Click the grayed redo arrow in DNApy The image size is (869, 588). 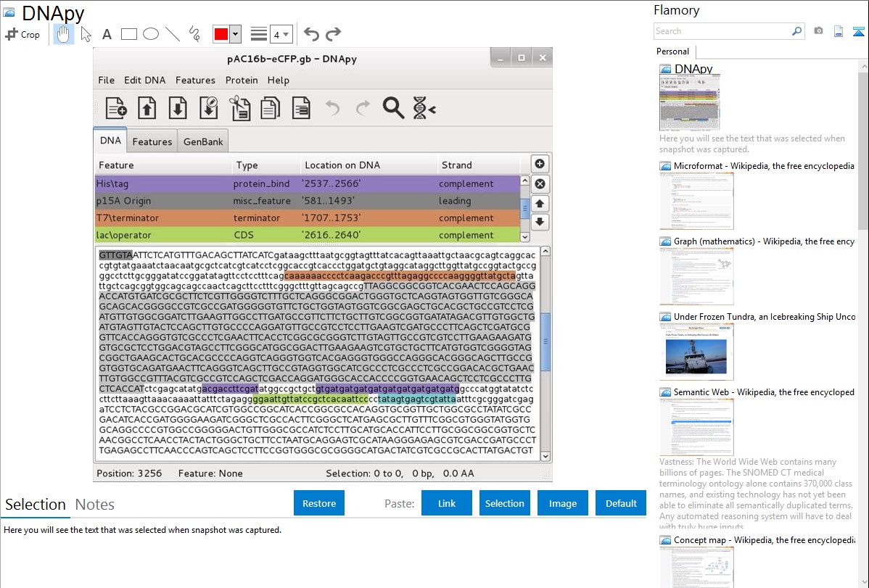(363, 108)
